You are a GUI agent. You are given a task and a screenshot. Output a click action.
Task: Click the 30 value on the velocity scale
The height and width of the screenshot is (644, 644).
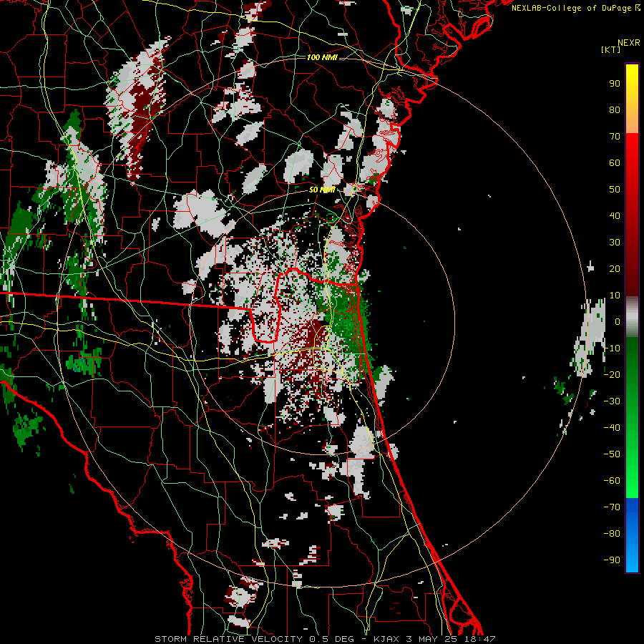tap(615, 243)
